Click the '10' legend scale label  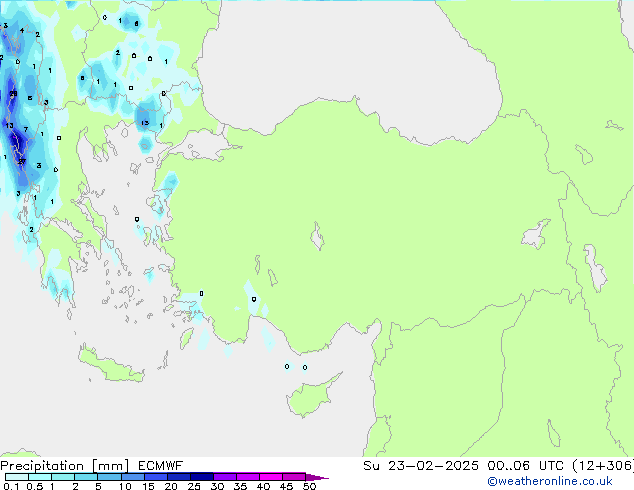coord(125,486)
